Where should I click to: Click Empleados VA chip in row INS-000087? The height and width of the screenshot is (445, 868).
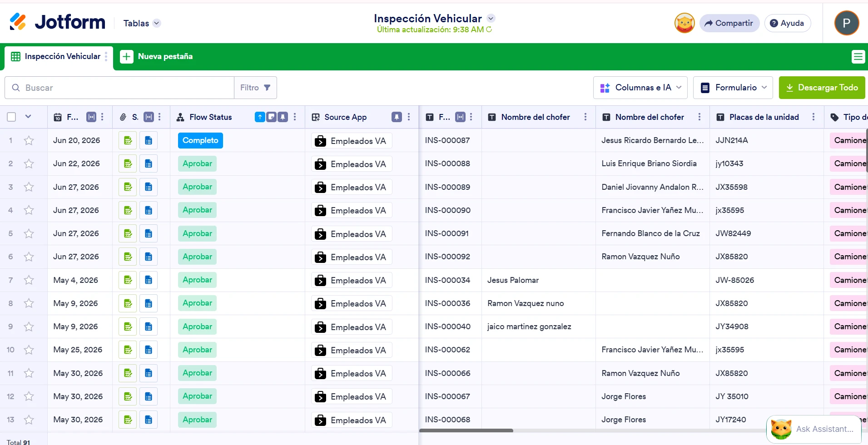352,141
